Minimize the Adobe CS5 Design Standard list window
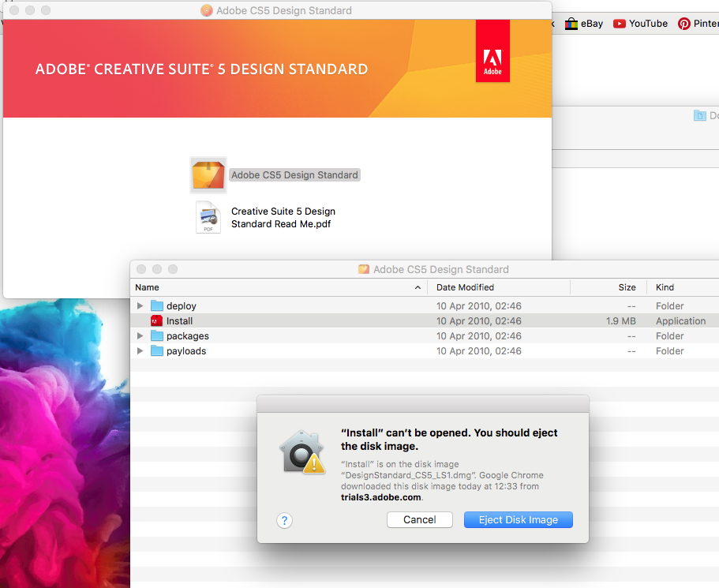 pyautogui.click(x=157, y=269)
